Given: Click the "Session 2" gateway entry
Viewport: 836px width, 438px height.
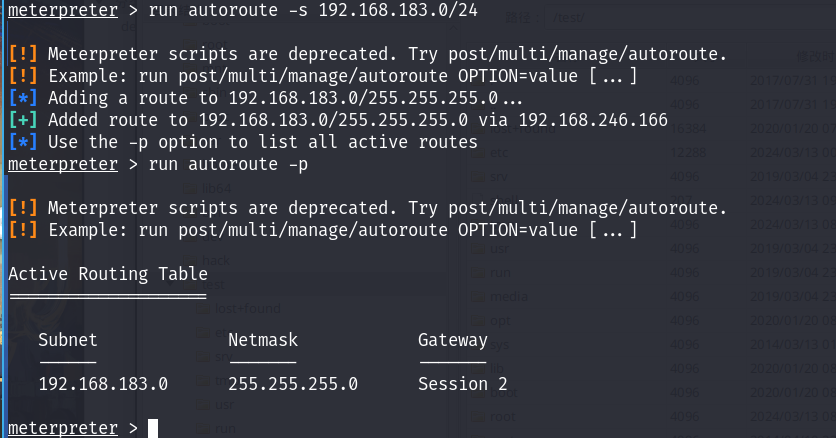Looking at the screenshot, I should pos(463,383).
